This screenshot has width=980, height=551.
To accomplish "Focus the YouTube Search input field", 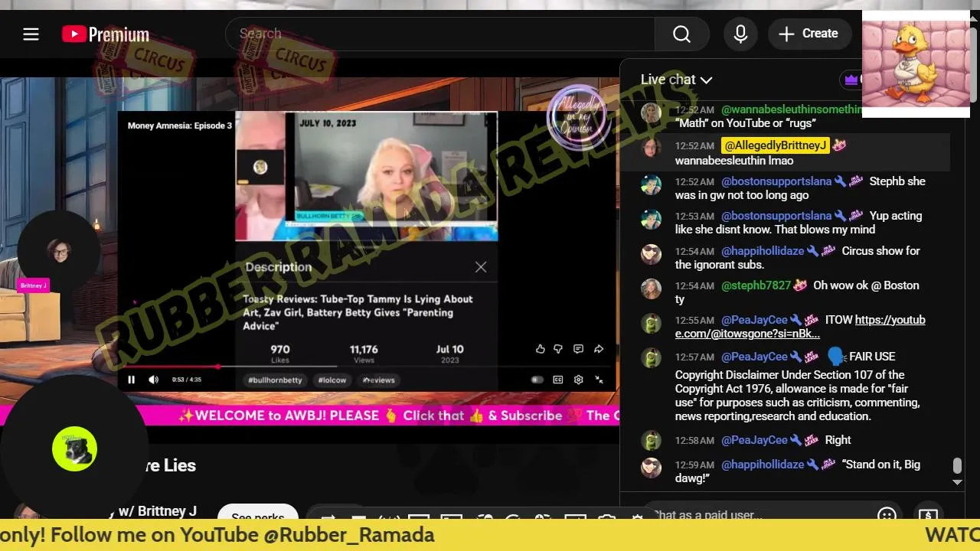I will (x=440, y=34).
